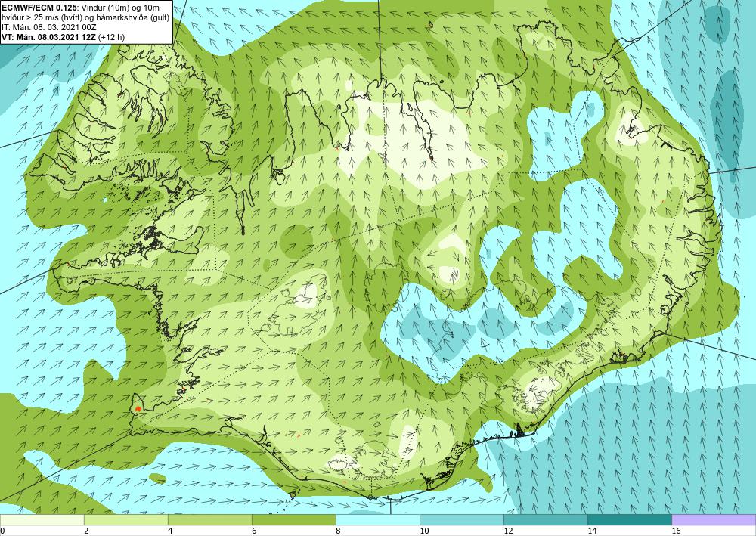Screen dimensions: 756x536
Task: Choose the dark teal 14–16 m/s swatch
Action: click(x=630, y=519)
